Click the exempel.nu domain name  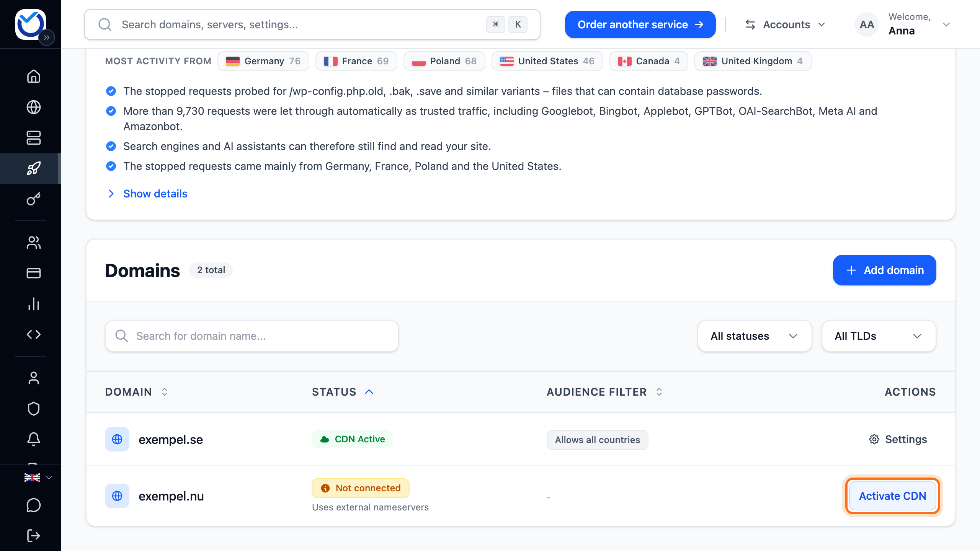click(171, 496)
